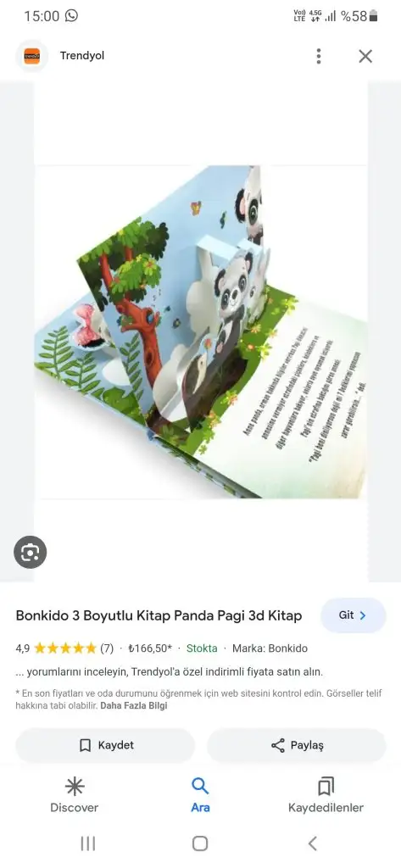Tap the Git button to visit site
Viewport: 401px width, 868px height.
(x=353, y=615)
